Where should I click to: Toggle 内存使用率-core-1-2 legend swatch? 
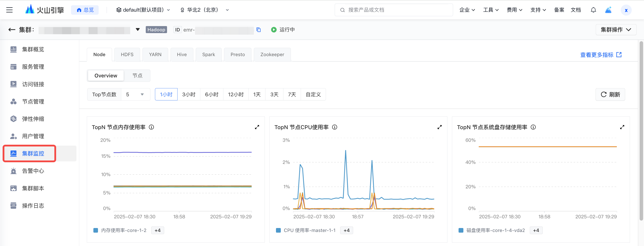tap(96, 230)
